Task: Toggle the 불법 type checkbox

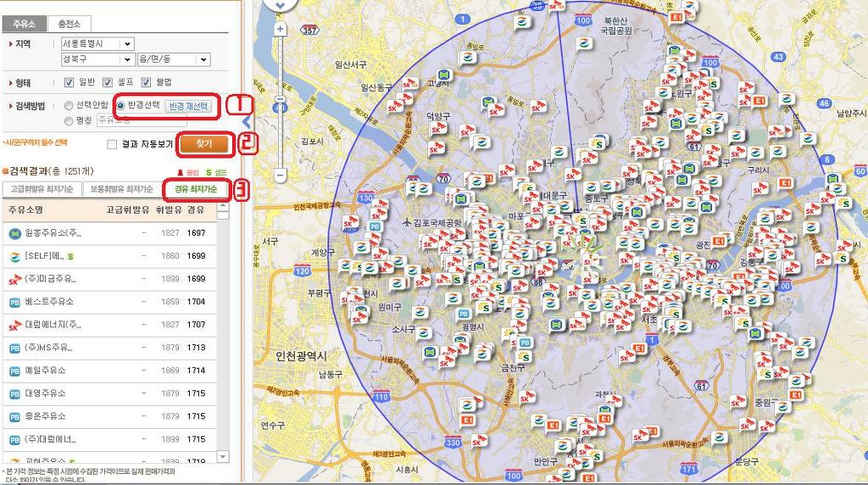Action: (146, 82)
